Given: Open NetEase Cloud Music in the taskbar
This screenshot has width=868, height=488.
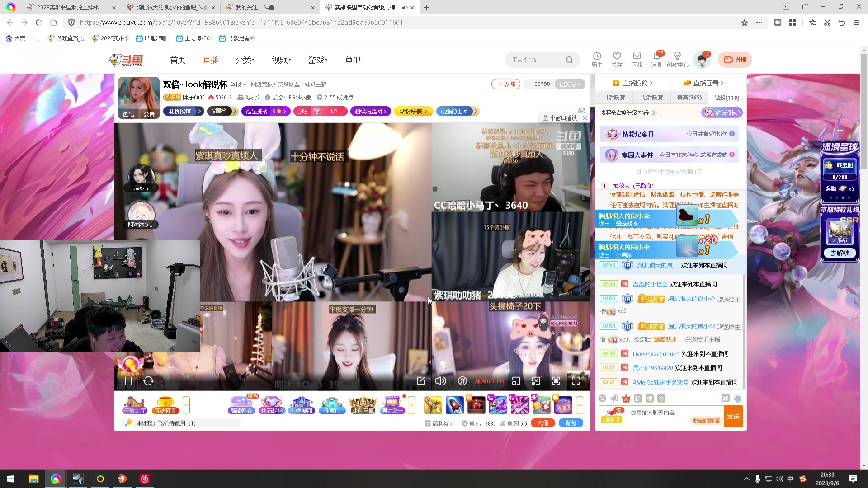Looking at the screenshot, I should point(145,479).
